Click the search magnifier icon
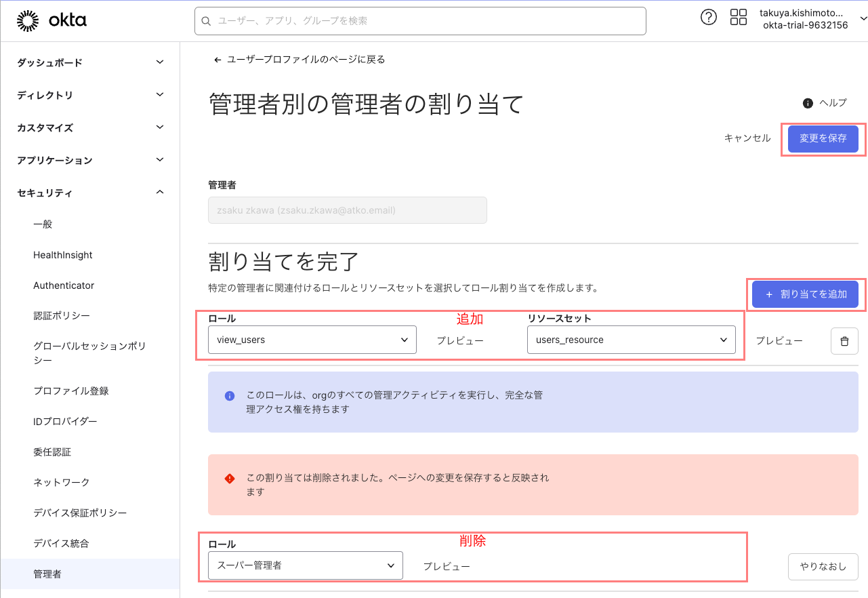The image size is (868, 598). click(207, 21)
